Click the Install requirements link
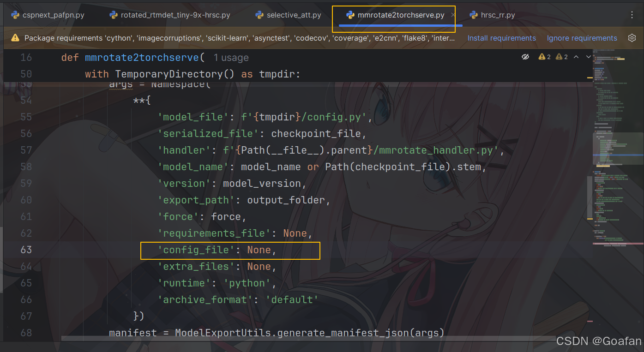644x352 pixels. pyautogui.click(x=501, y=38)
